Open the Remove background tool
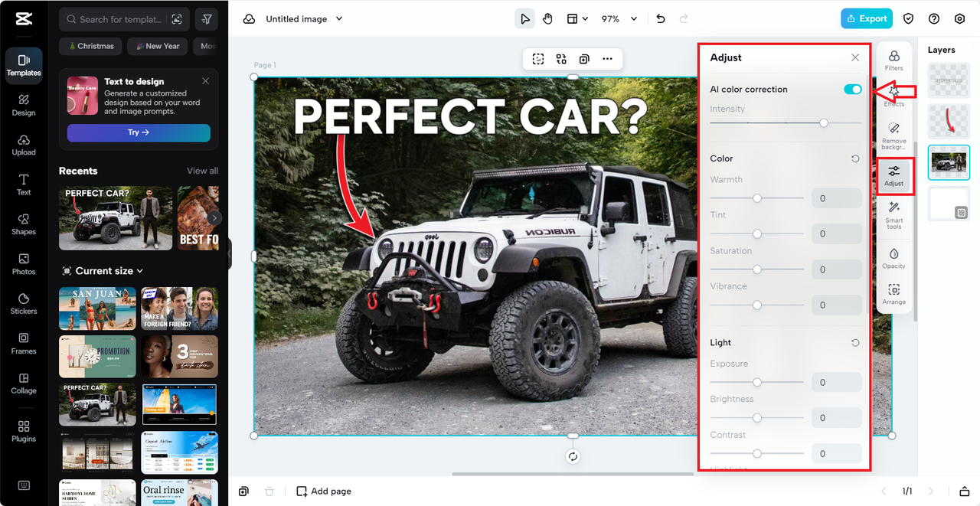Image resolution: width=980 pixels, height=506 pixels. click(893, 135)
